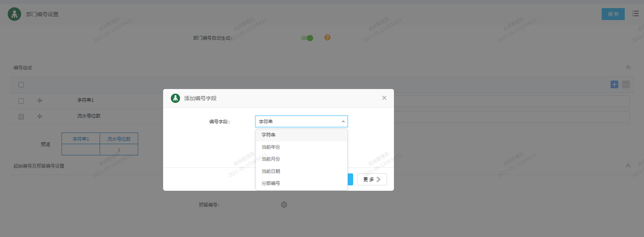The width and height of the screenshot is (644, 237).
Task: Open the 预留编号 gear settings icon
Action: (x=284, y=205)
